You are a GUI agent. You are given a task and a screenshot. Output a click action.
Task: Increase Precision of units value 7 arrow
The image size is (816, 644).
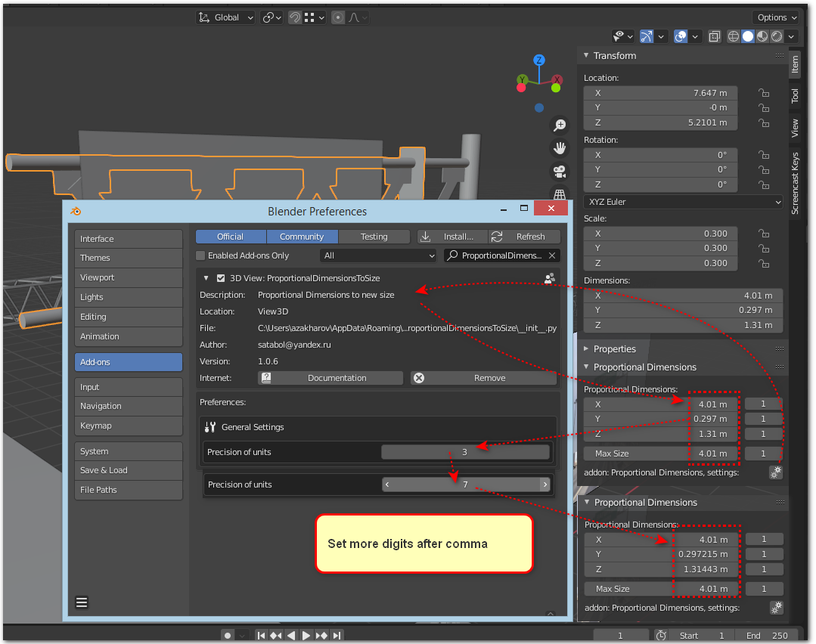tap(545, 485)
